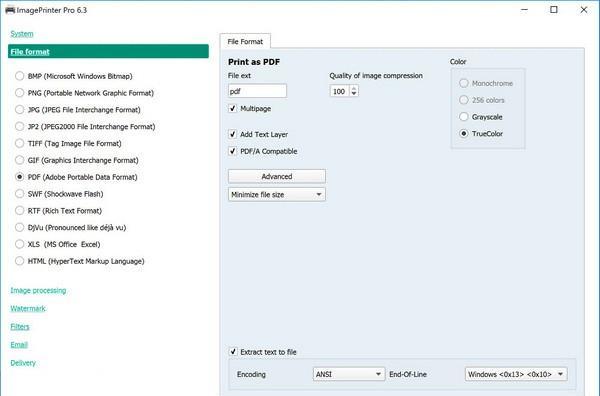
Task: Click the compression quality value field
Action: point(339,91)
